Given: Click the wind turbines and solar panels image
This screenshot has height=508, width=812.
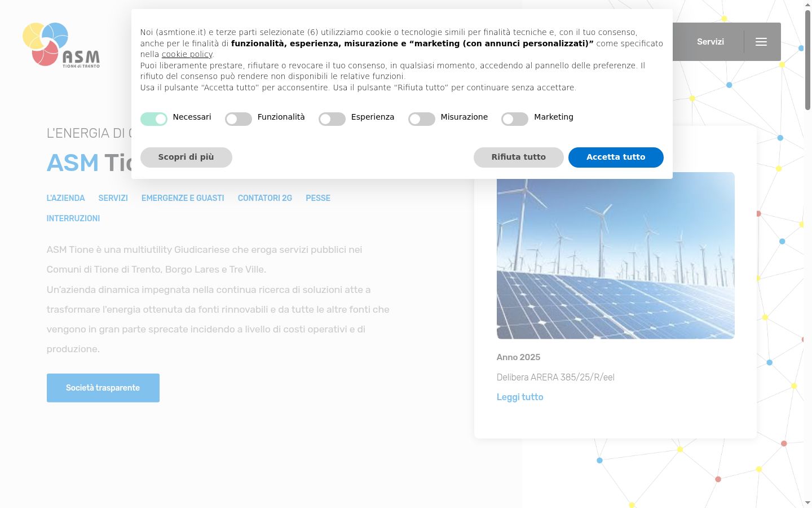Looking at the screenshot, I should pyautogui.click(x=616, y=256).
